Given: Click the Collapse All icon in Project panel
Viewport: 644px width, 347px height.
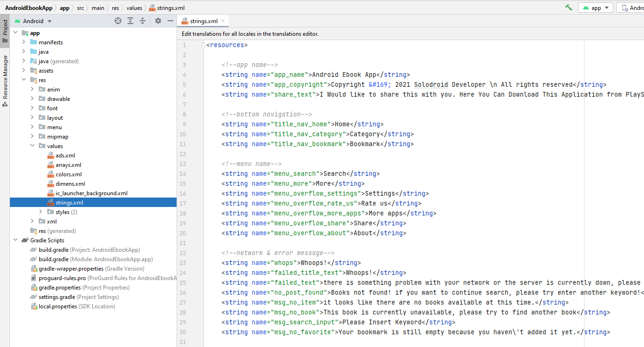Looking at the screenshot, I should click(142, 21).
